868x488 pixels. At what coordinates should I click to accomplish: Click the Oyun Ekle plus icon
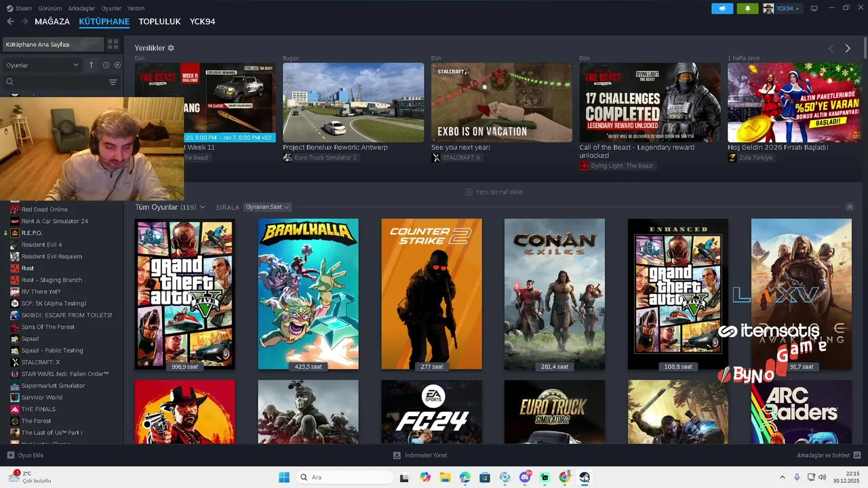click(10, 455)
